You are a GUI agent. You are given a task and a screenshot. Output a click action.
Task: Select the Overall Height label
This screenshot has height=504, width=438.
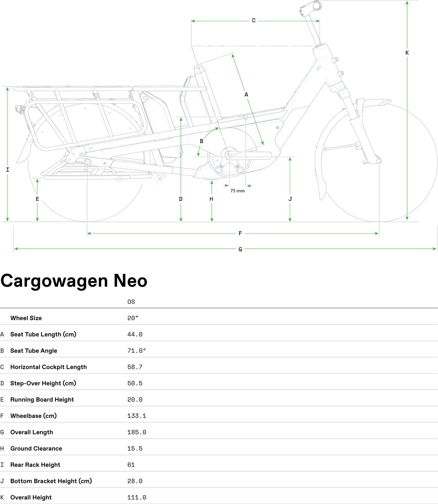click(x=31, y=497)
